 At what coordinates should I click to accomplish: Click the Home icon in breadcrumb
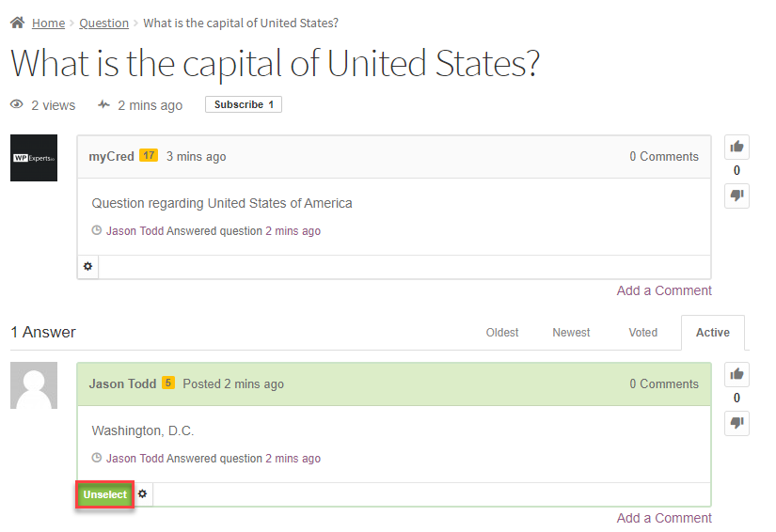(x=17, y=23)
